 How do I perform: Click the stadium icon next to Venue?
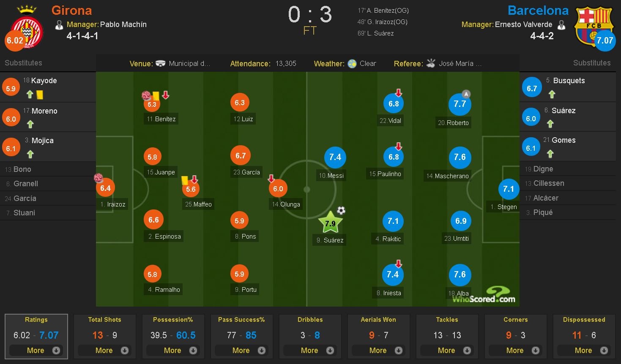pos(161,64)
